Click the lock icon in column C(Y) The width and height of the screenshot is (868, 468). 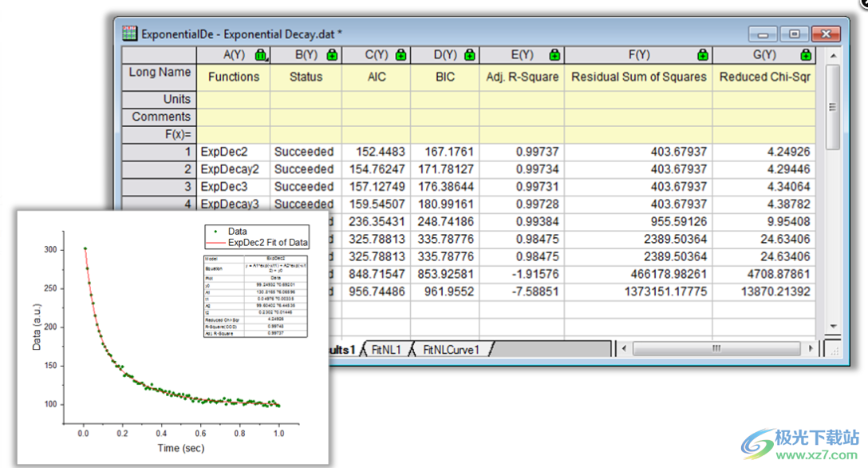[400, 55]
